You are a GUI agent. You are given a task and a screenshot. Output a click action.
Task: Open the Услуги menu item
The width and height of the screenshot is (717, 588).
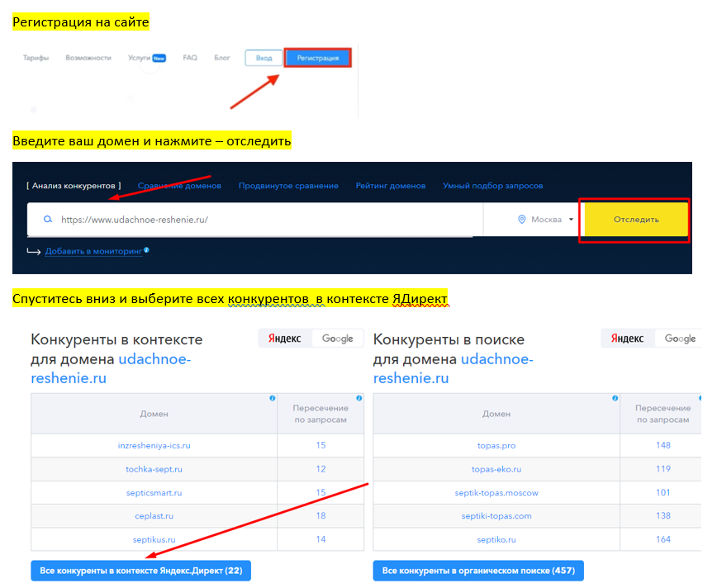(139, 58)
